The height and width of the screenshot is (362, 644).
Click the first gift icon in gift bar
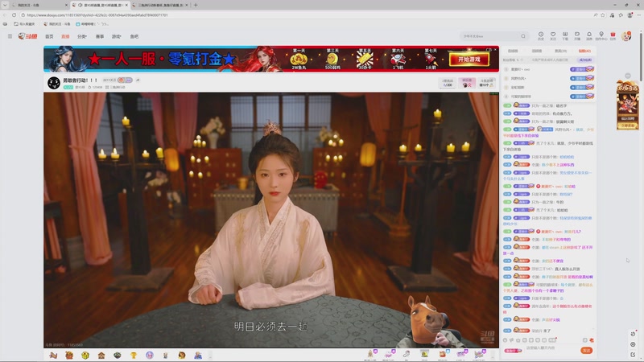click(53, 356)
